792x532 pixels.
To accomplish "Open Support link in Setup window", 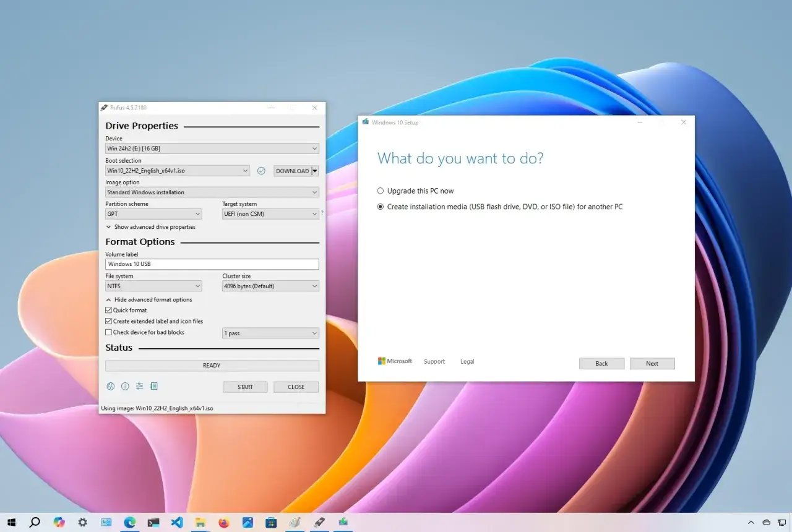I will (x=434, y=361).
